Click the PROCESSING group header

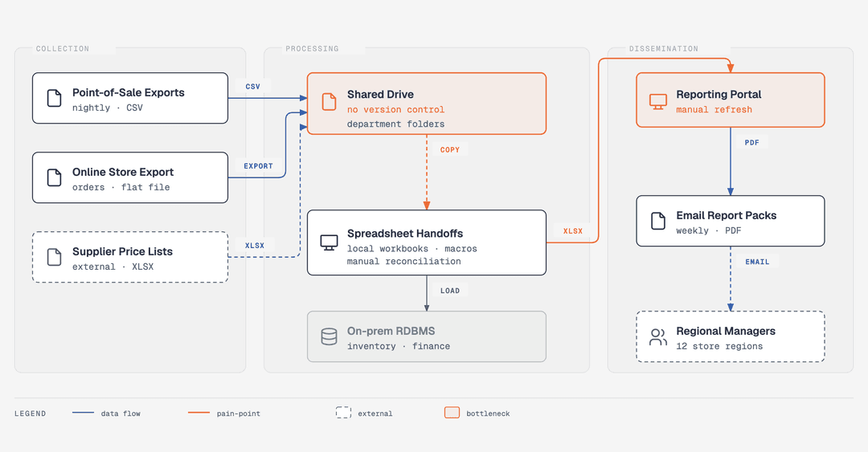point(312,49)
